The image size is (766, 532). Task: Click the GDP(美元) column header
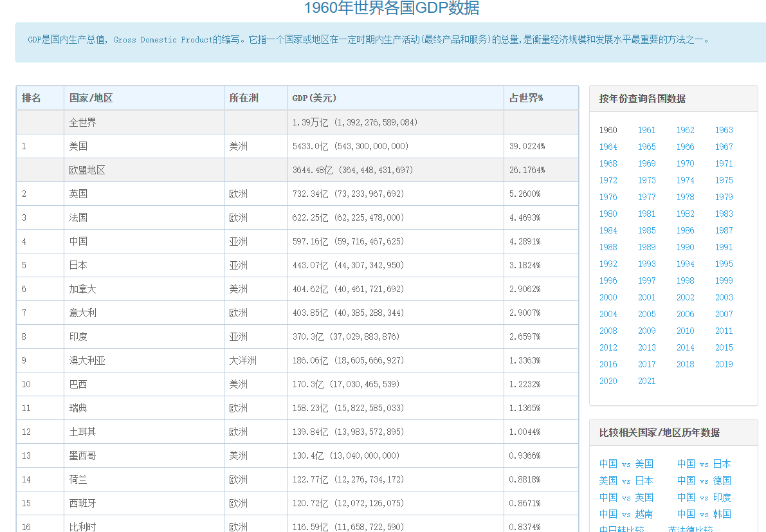point(314,98)
